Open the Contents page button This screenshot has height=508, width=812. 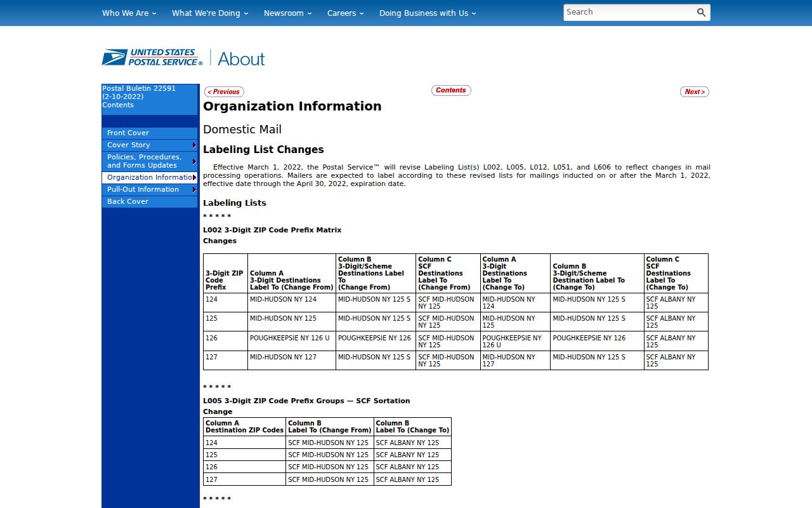coord(451,90)
